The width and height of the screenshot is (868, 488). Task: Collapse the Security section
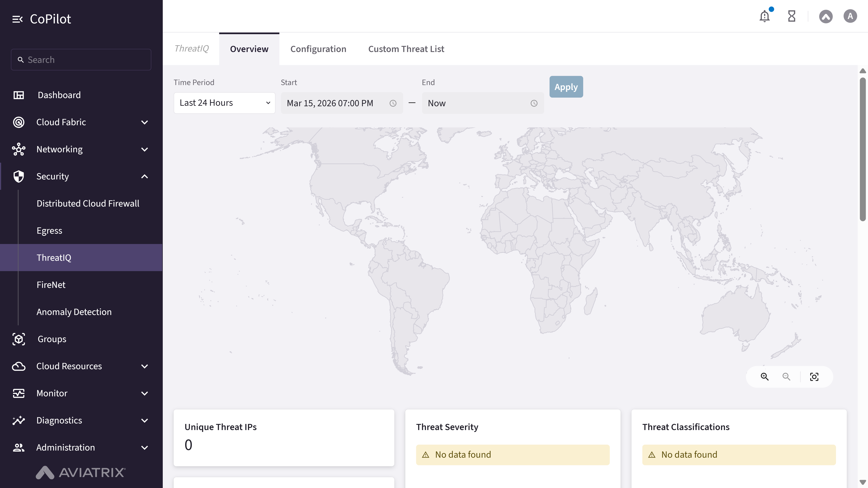pos(145,176)
